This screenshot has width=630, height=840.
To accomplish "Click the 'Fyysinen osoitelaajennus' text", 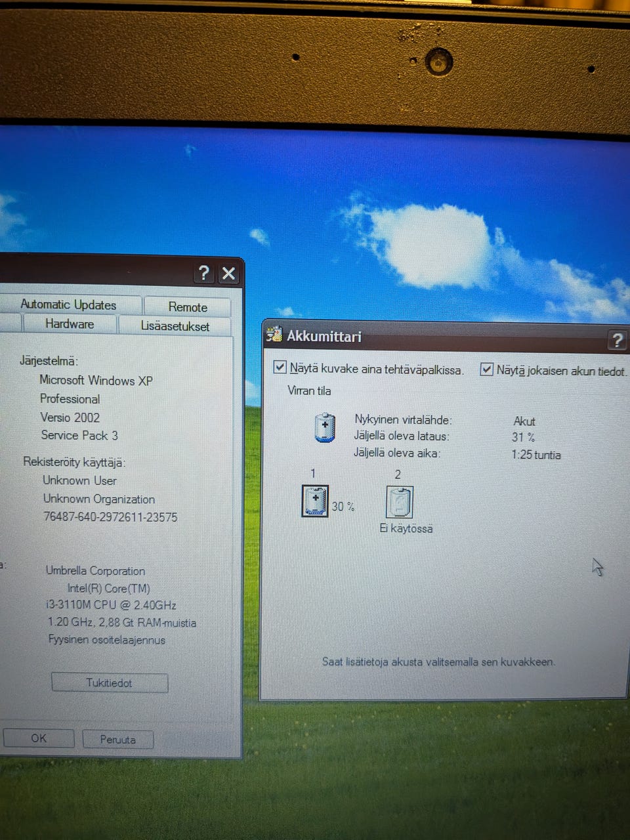I will (107, 639).
